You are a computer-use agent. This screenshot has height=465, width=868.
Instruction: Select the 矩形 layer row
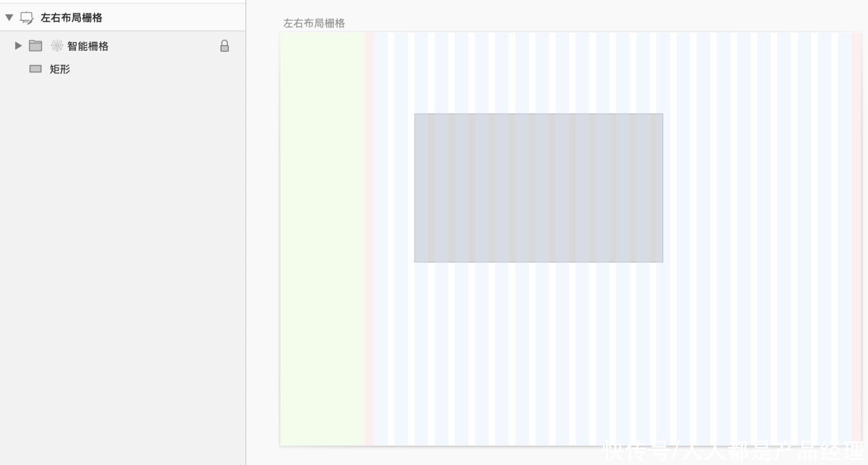coord(123,69)
